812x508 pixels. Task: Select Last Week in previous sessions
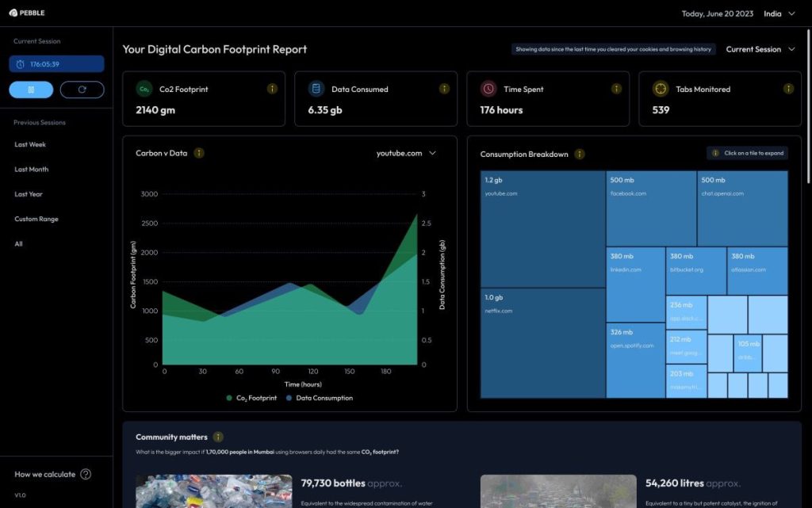coord(30,145)
